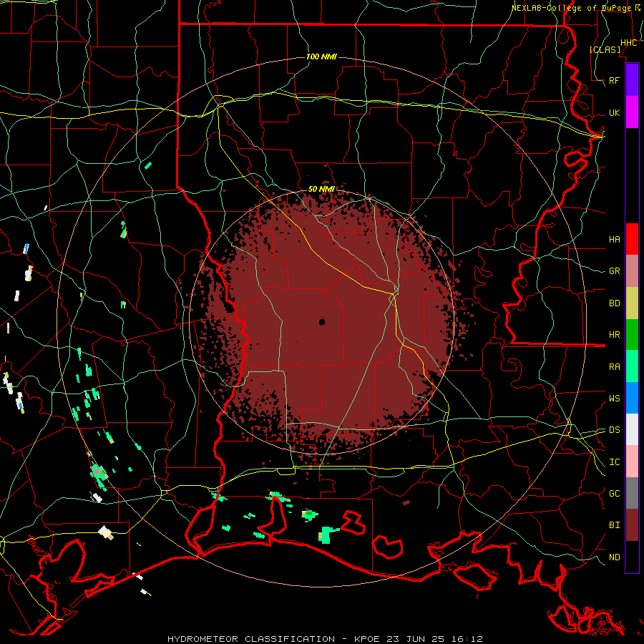Select the gray GC ground clutter swatch
Screen dimensions: 644x644
pyautogui.click(x=632, y=493)
